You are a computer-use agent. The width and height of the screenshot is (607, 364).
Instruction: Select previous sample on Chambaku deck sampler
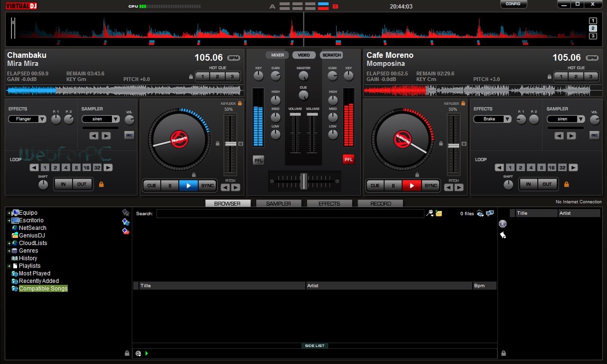[94, 136]
